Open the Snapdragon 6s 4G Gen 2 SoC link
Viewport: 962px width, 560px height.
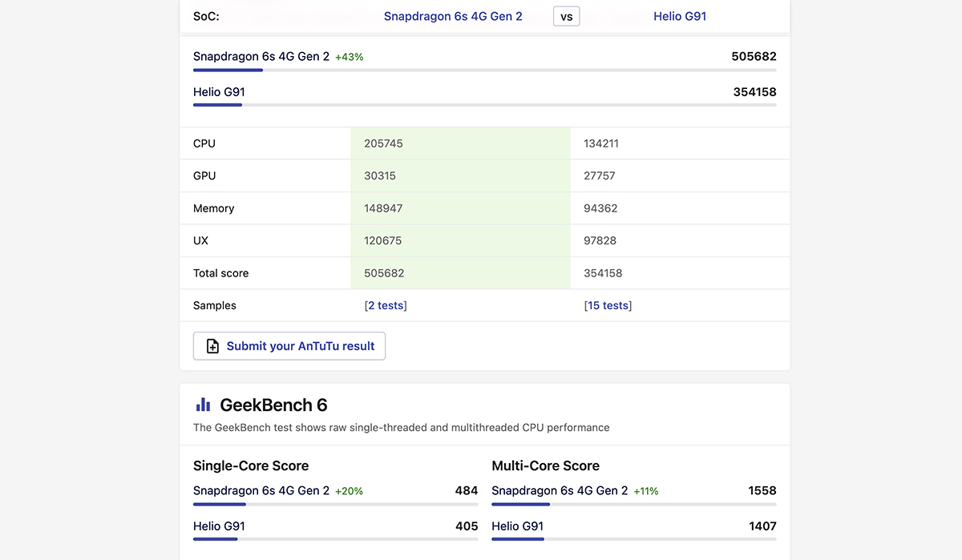[x=453, y=16]
